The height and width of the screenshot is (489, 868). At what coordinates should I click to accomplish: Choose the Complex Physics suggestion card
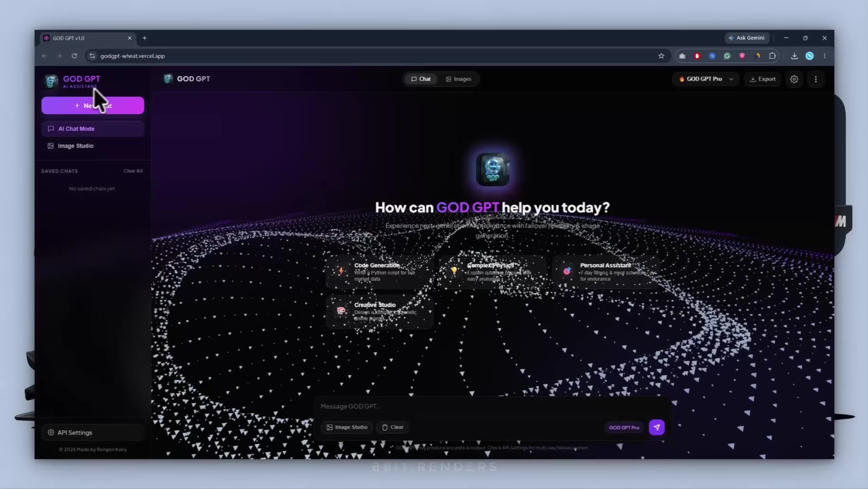click(492, 272)
